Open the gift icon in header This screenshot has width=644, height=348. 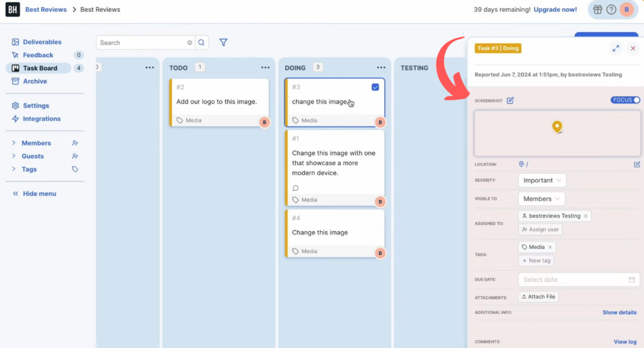597,9
